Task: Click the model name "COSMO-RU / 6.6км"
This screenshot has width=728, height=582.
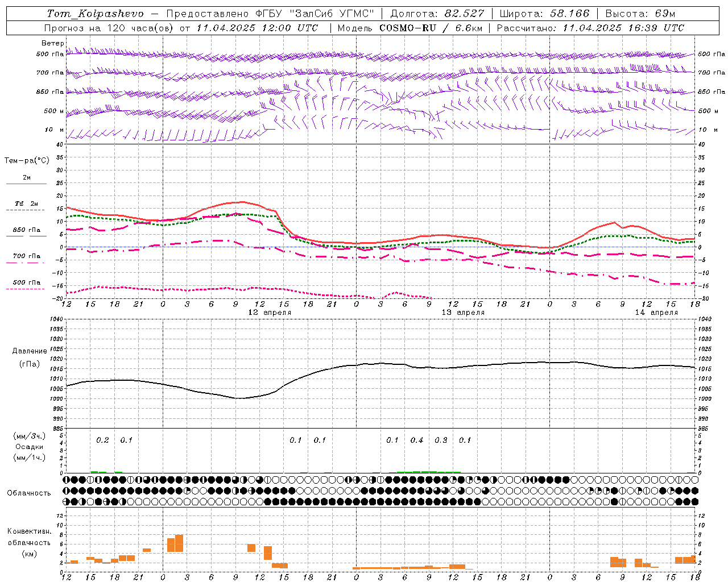Action: point(431,28)
